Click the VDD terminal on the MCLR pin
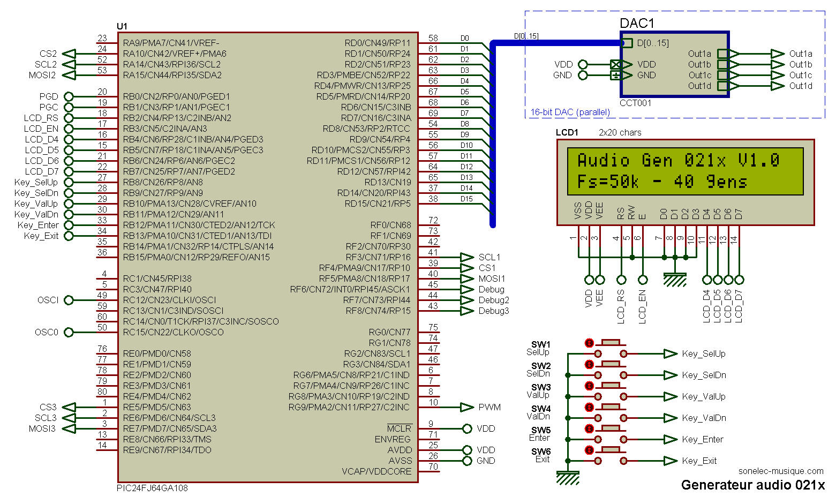This screenshot has width=836, height=504. [467, 428]
